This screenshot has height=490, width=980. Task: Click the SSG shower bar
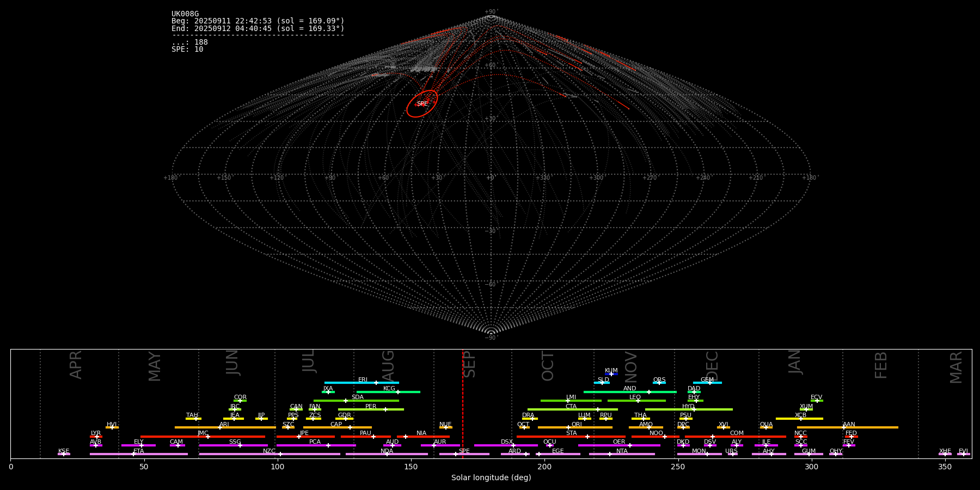[234, 445]
